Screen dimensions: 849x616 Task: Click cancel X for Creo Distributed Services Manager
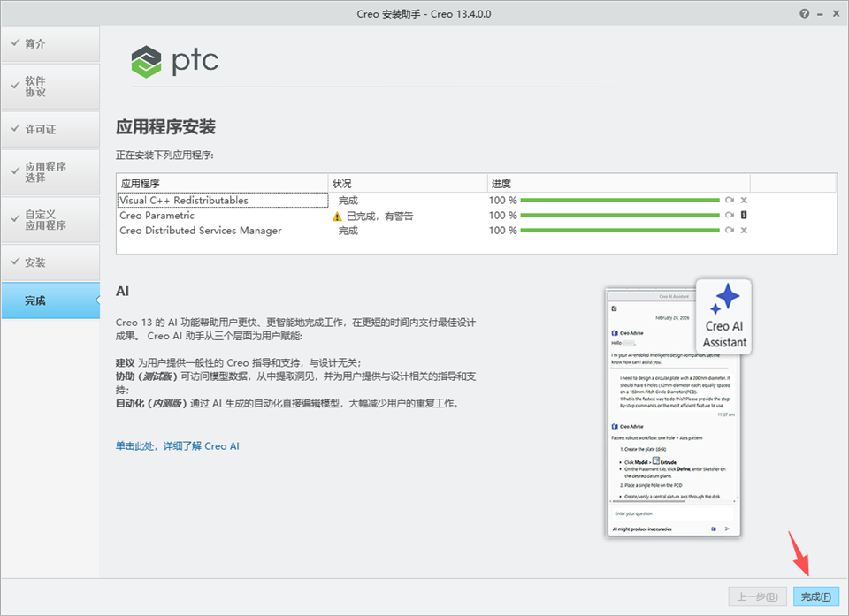coord(744,230)
